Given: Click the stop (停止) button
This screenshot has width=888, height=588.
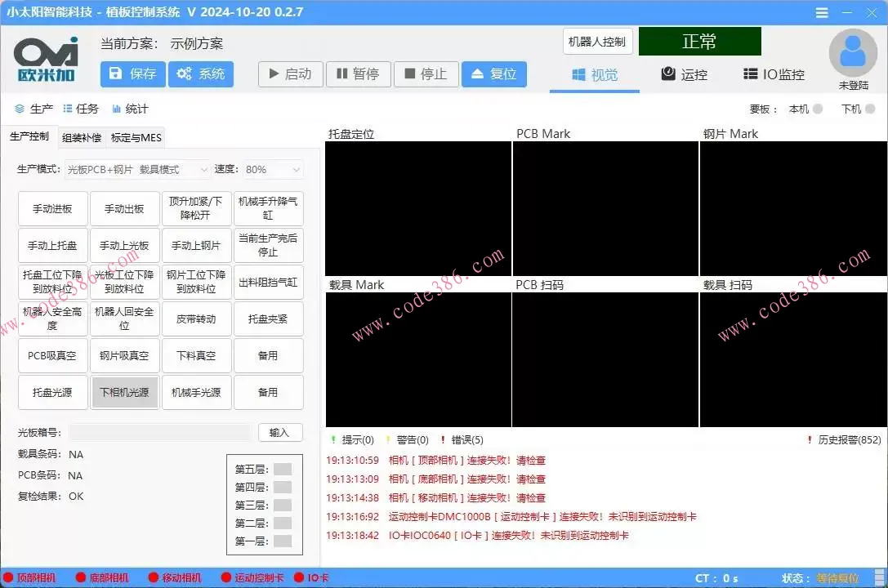Looking at the screenshot, I should [426, 74].
